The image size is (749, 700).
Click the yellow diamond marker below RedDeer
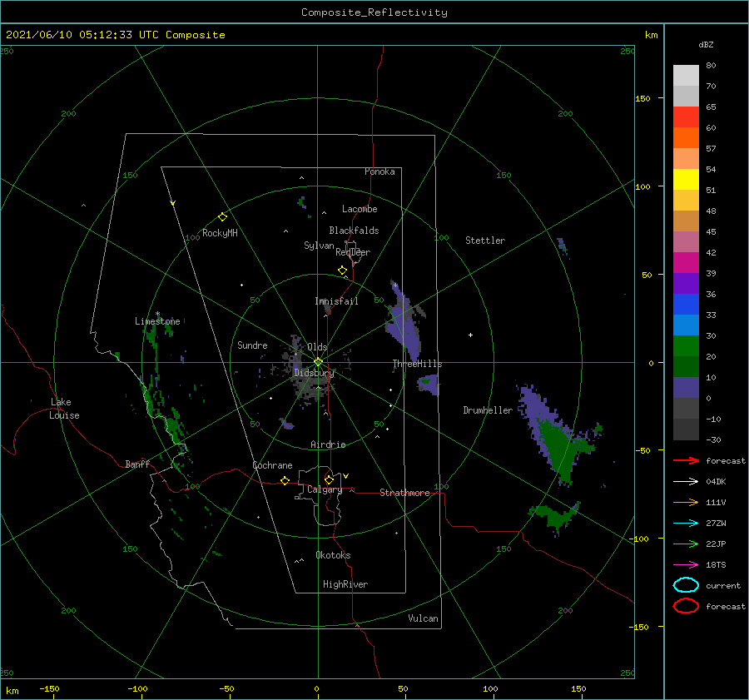click(343, 271)
